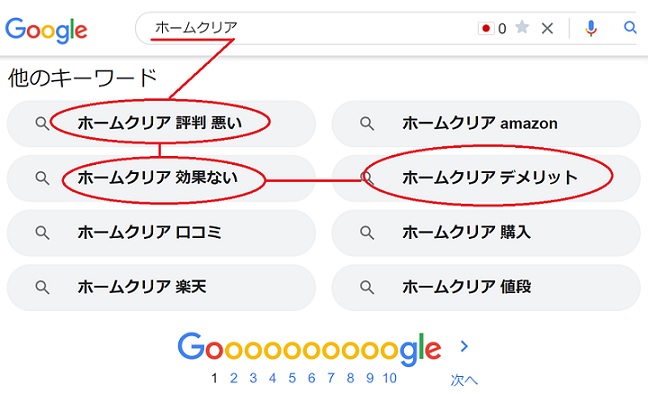Jump to results page 10

pos(389,378)
